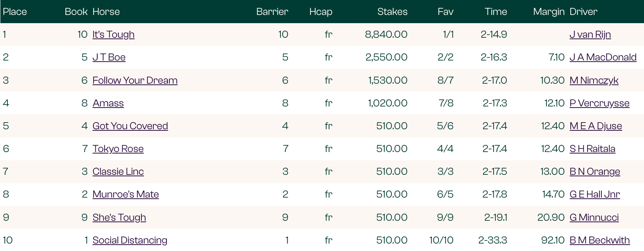This screenshot has width=644, height=251.
Task: Click driver S H Raitala link
Action: 592,149
